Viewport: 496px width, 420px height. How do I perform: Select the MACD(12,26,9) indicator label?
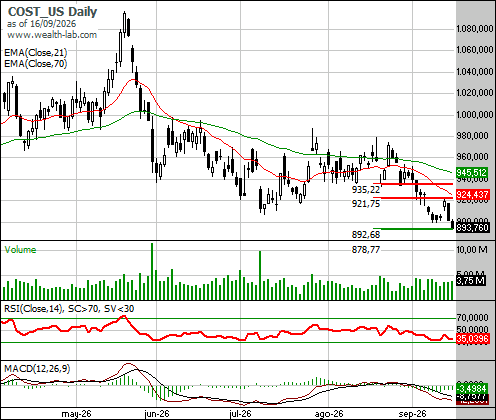(37, 369)
